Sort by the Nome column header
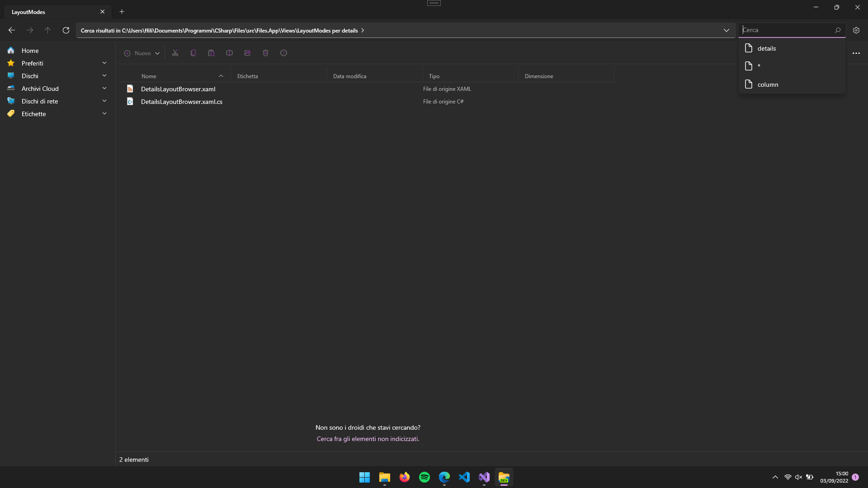868x488 pixels. point(182,76)
